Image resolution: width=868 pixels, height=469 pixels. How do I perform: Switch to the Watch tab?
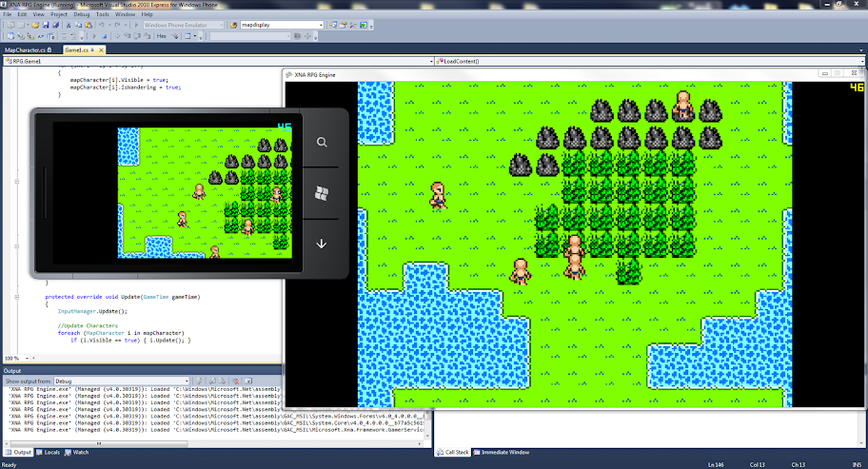(x=76, y=453)
